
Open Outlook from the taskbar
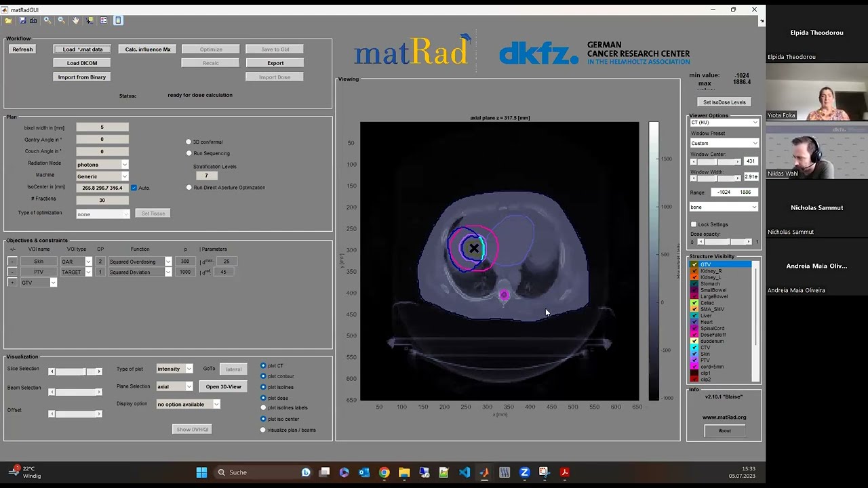pos(364,472)
